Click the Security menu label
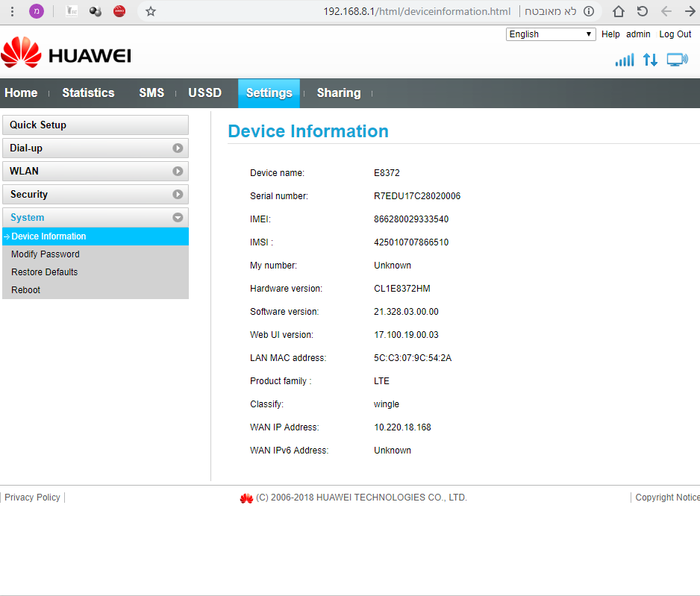 (x=28, y=195)
